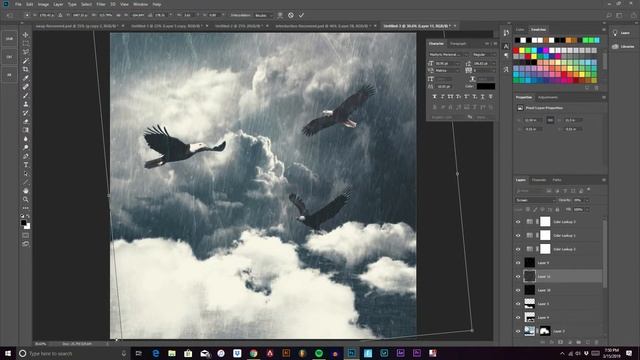Viewport: 640px width, 360px height.
Task: Select the Crop tool
Action: tap(26, 69)
